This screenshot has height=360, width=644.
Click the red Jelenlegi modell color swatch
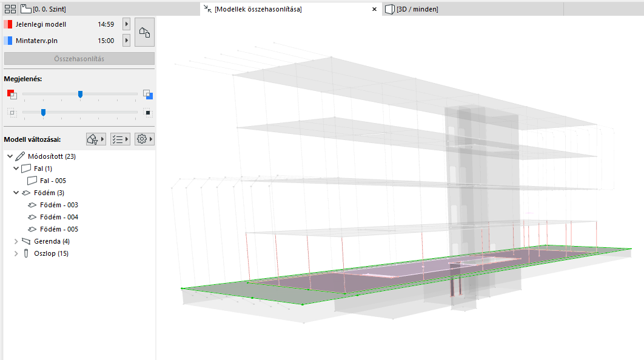pos(8,24)
